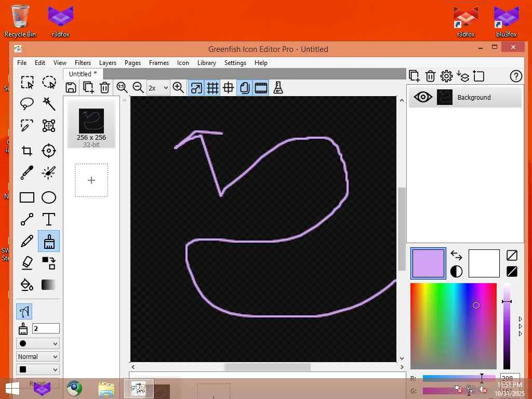Select the retouch tool
Image resolution: width=532 pixels, height=399 pixels.
point(49,172)
